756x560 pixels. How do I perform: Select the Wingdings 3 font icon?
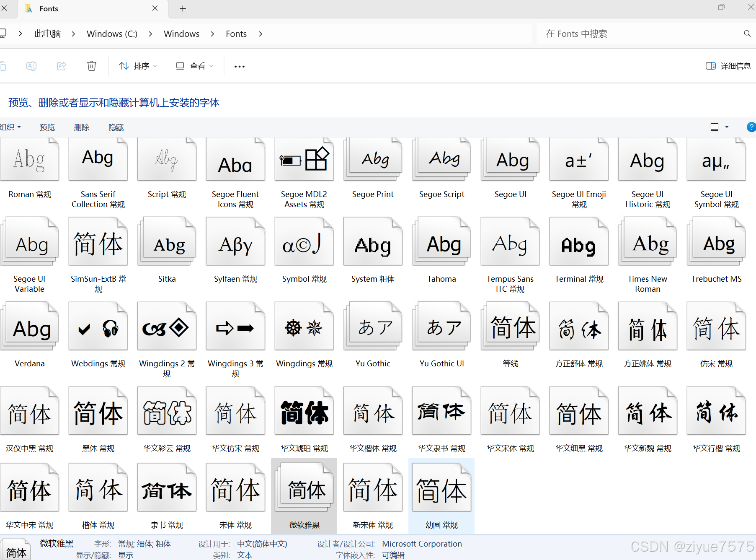point(235,327)
